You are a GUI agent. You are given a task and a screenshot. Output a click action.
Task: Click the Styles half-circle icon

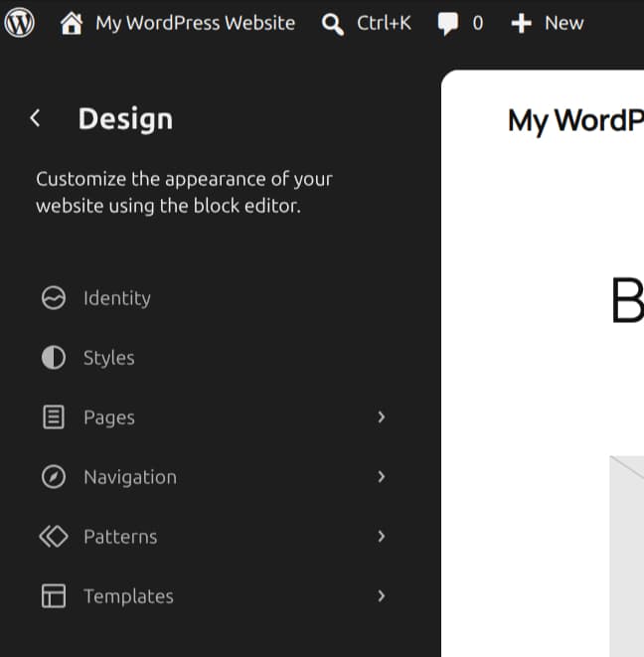pyautogui.click(x=54, y=358)
